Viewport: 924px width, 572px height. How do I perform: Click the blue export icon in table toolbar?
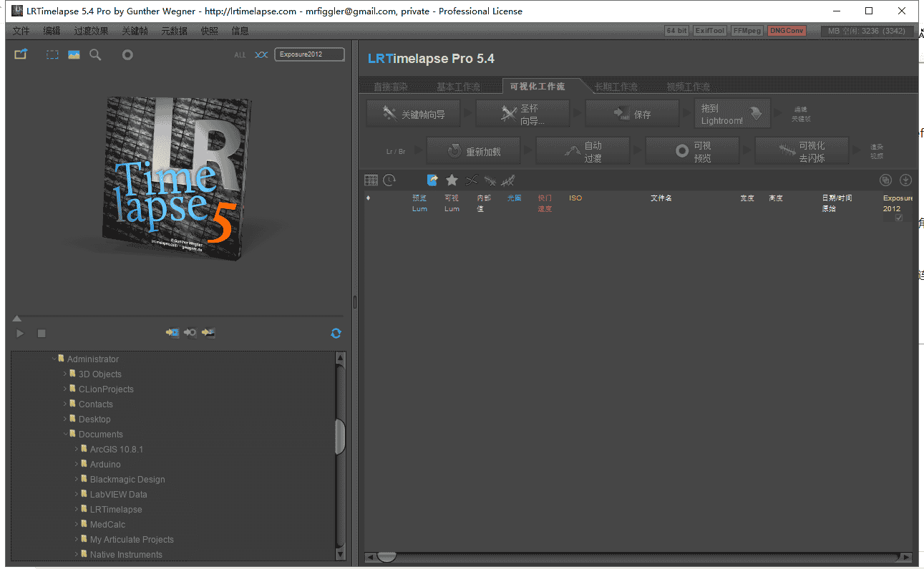point(432,180)
